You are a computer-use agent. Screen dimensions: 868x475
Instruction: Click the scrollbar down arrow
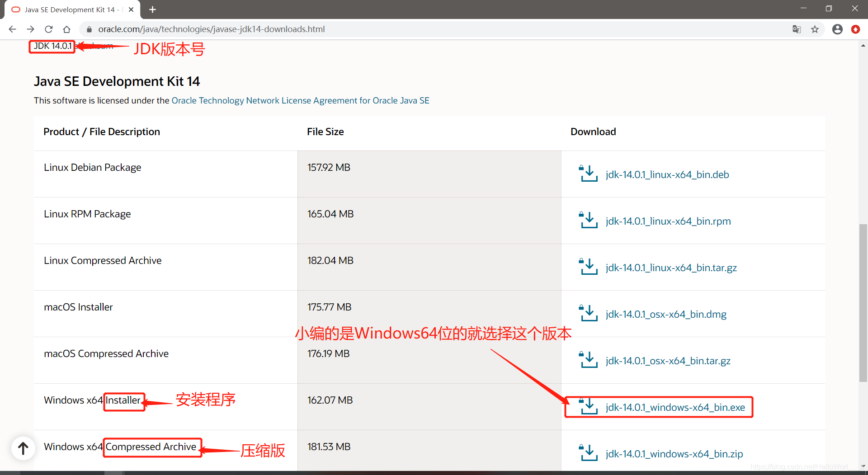[x=863, y=466]
